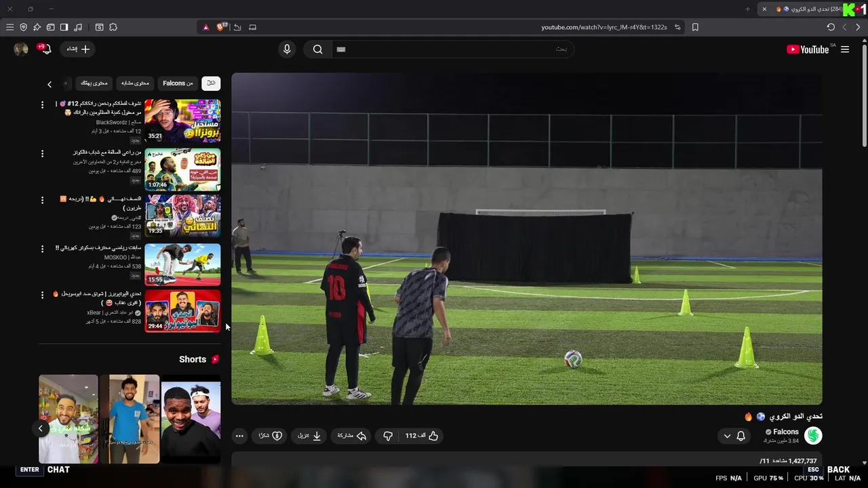Show more filter chips with arrow

pyautogui.click(x=50, y=84)
